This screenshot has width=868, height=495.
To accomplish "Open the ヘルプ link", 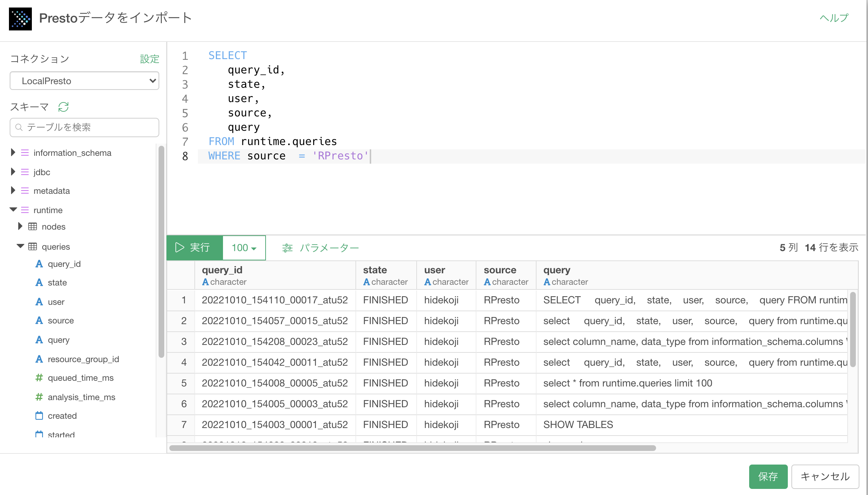I will click(834, 18).
